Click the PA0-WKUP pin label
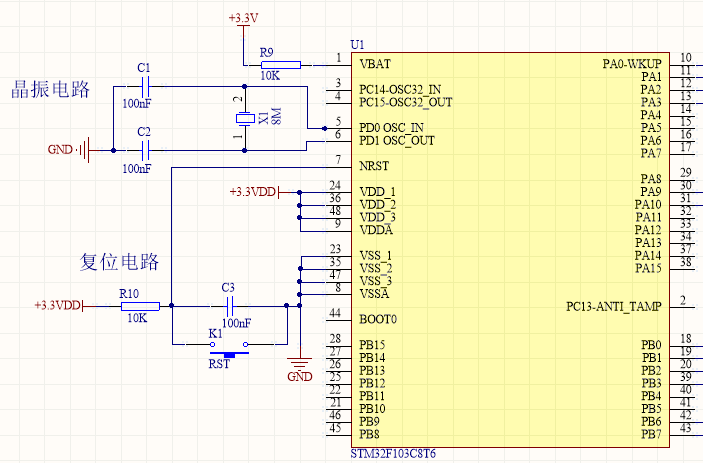This screenshot has height=463, width=703. tap(631, 64)
